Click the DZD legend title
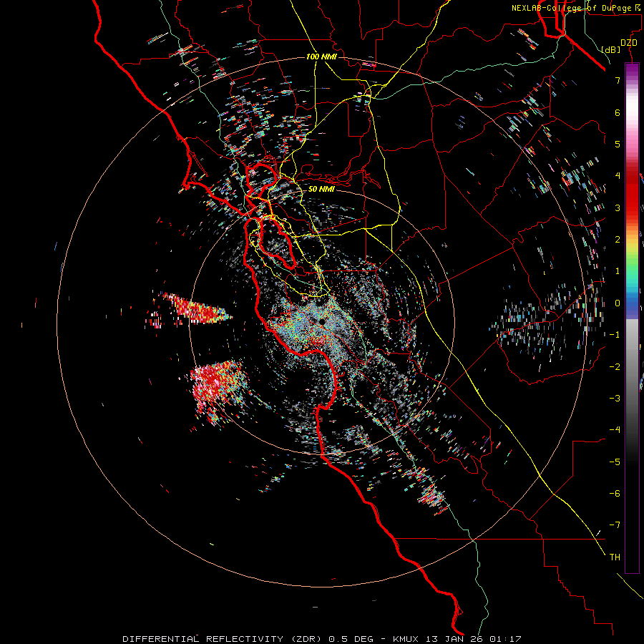Viewport: 644px width, 644px height. click(629, 43)
